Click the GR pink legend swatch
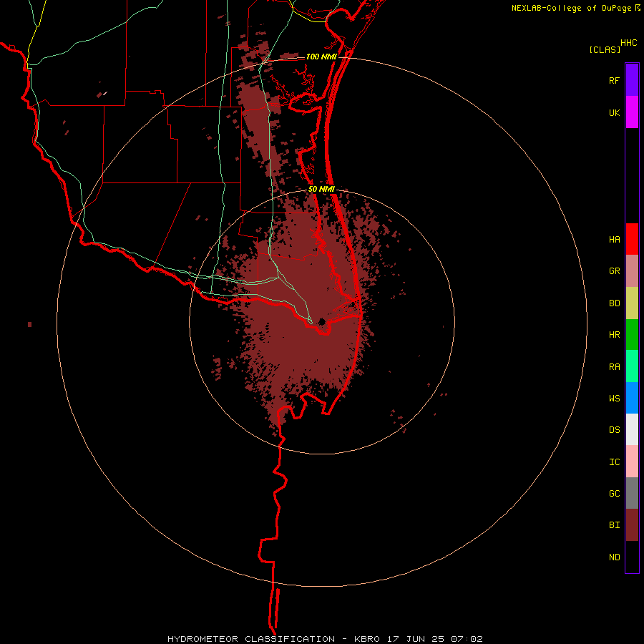Screen dimensions: 644x644 point(632,271)
